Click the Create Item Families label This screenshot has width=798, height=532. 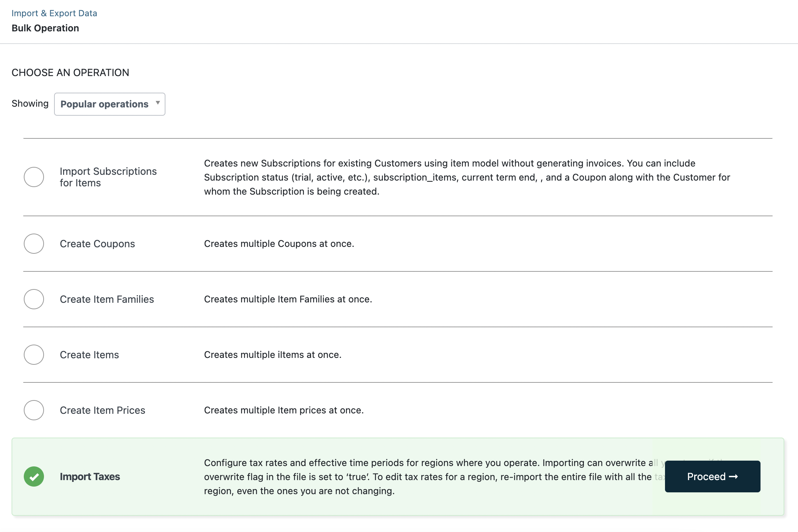point(107,300)
